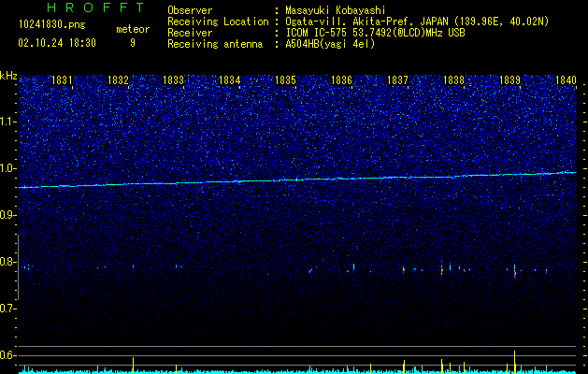Click the 0.6 frequency axis label
This screenshot has width=588, height=374.
(7, 355)
